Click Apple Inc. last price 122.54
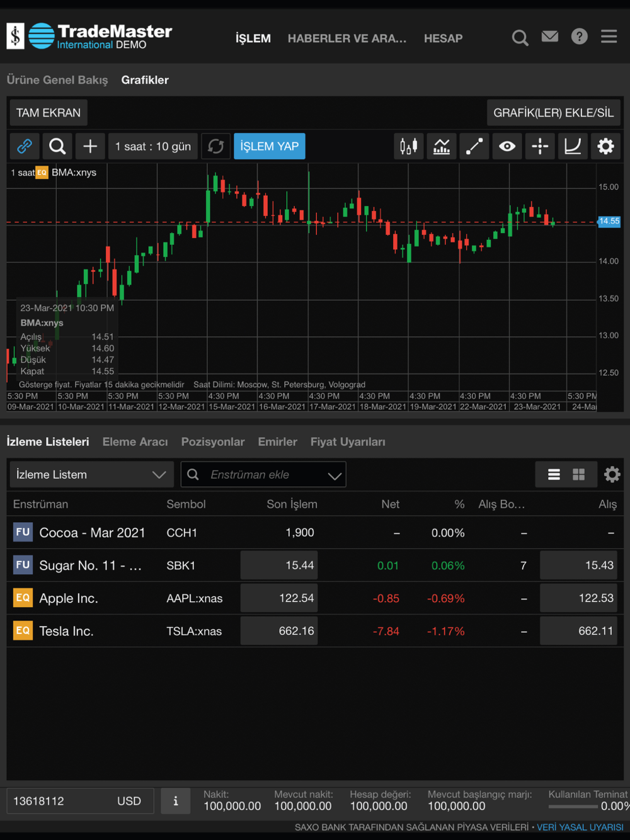 [279, 598]
